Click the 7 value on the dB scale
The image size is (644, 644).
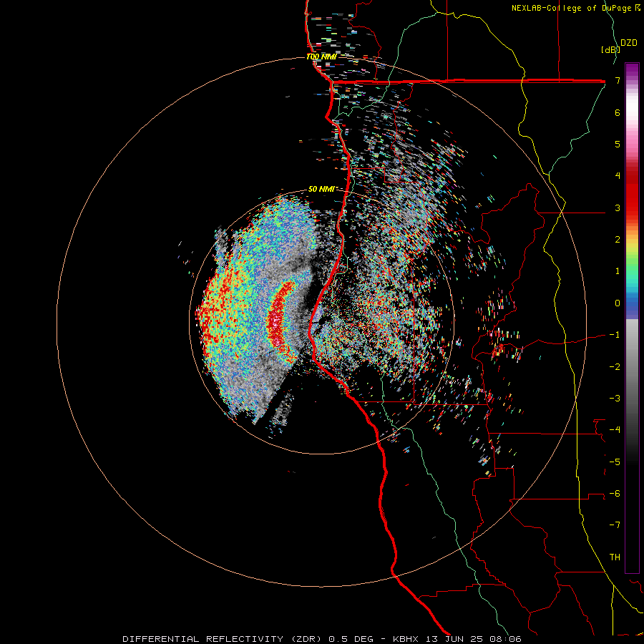click(x=618, y=80)
